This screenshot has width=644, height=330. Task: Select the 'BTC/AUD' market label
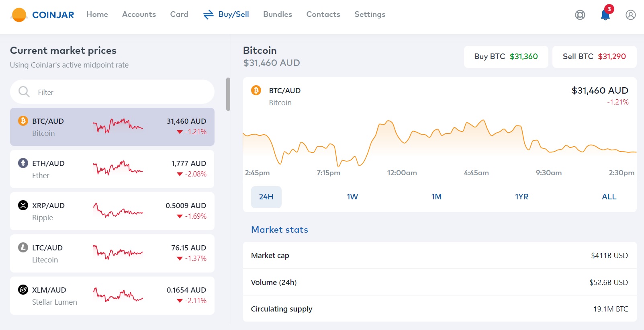point(48,121)
